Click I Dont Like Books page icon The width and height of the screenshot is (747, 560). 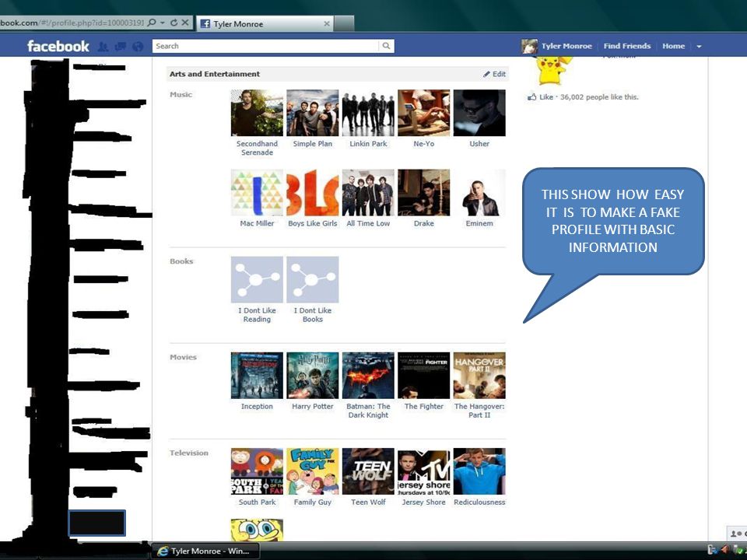(x=313, y=279)
